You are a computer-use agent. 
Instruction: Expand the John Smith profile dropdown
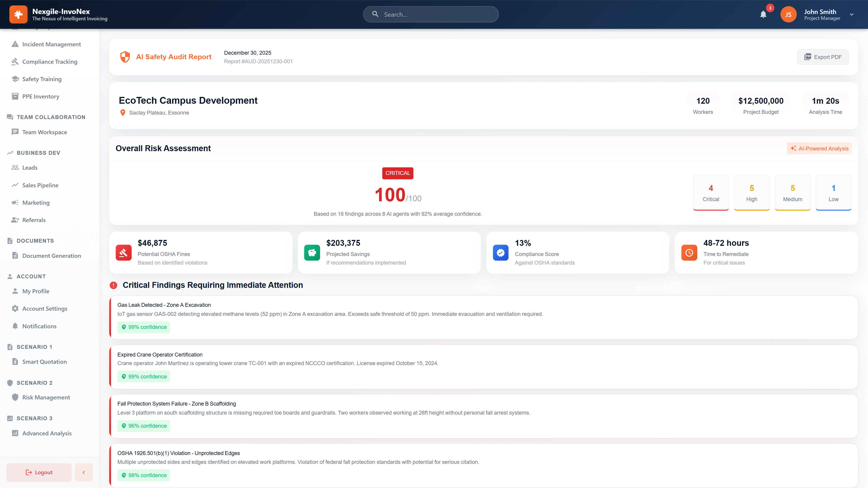851,14
